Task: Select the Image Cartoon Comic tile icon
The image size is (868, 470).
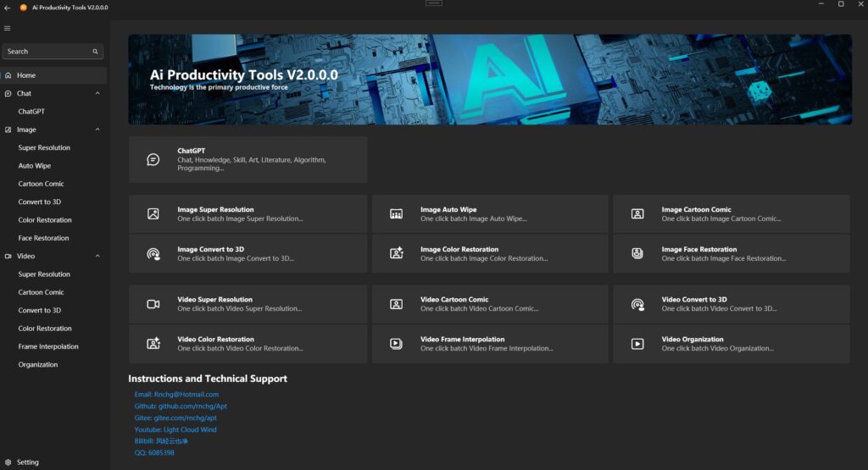Action: point(637,214)
